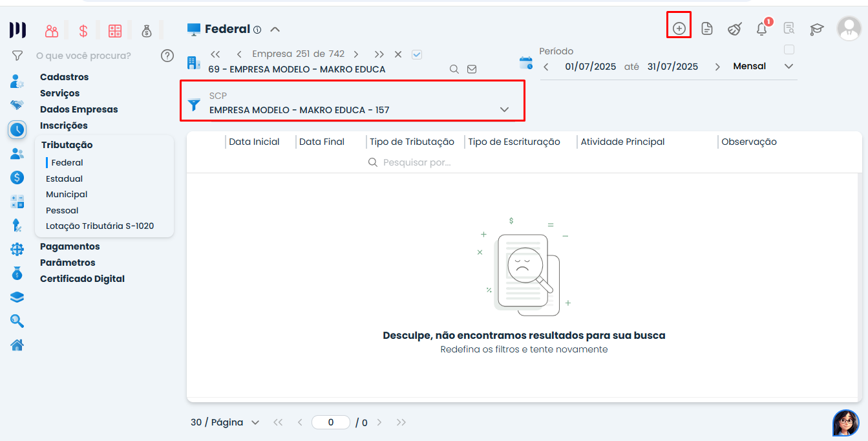Open the 30 / Página size dropdown
Image resolution: width=868 pixels, height=441 pixels.
pos(224,422)
